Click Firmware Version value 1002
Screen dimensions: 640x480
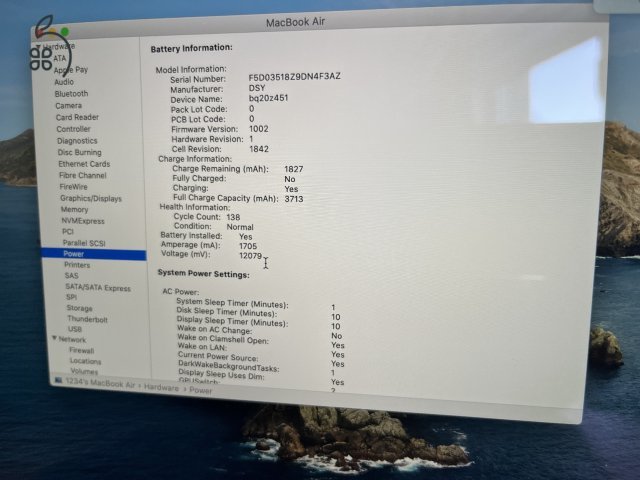(259, 129)
